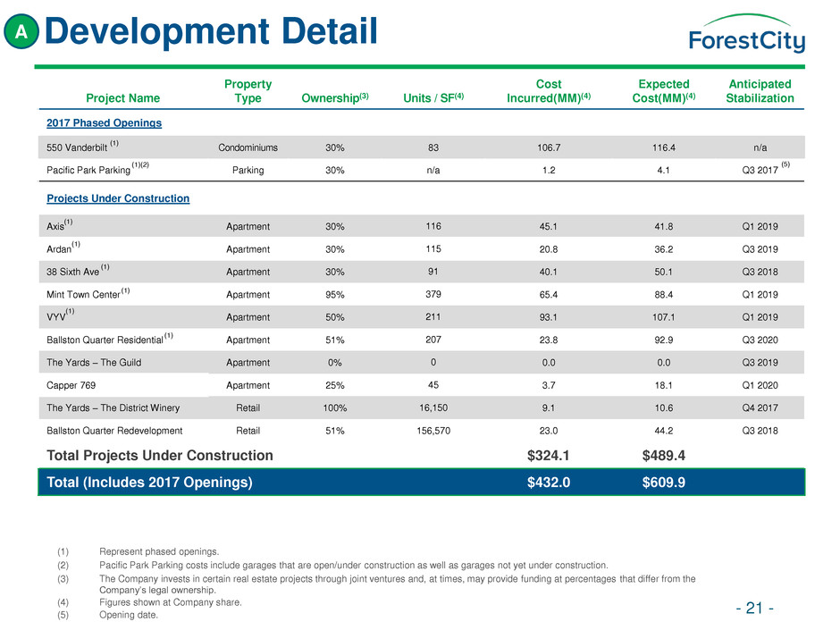Select "The Yards – The District Winery" name
This screenshot has height=630, width=840.
[x=113, y=407]
